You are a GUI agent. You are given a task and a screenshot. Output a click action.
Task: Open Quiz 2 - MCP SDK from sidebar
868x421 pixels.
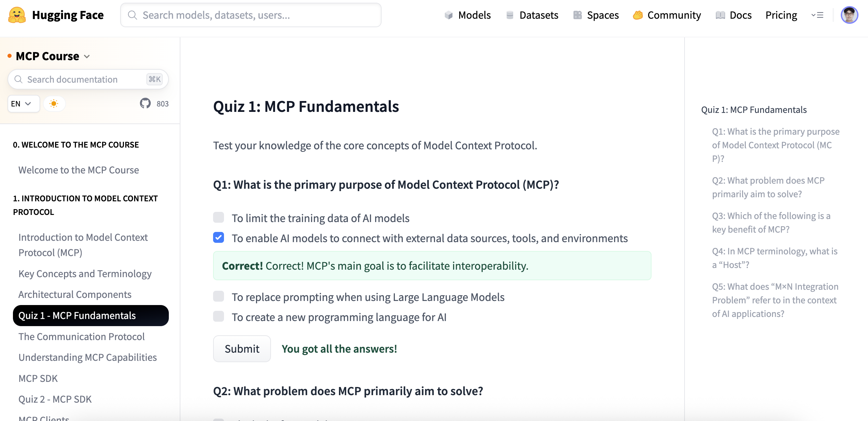[55, 399]
